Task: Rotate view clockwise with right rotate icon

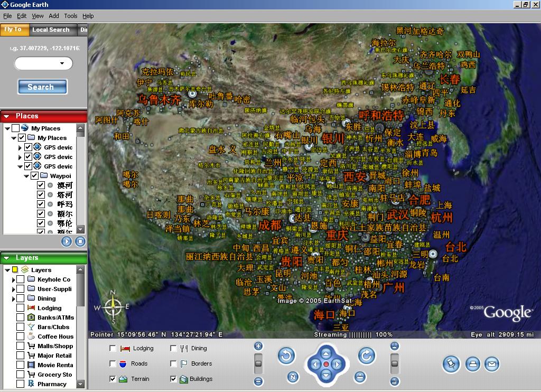Action: point(366,356)
